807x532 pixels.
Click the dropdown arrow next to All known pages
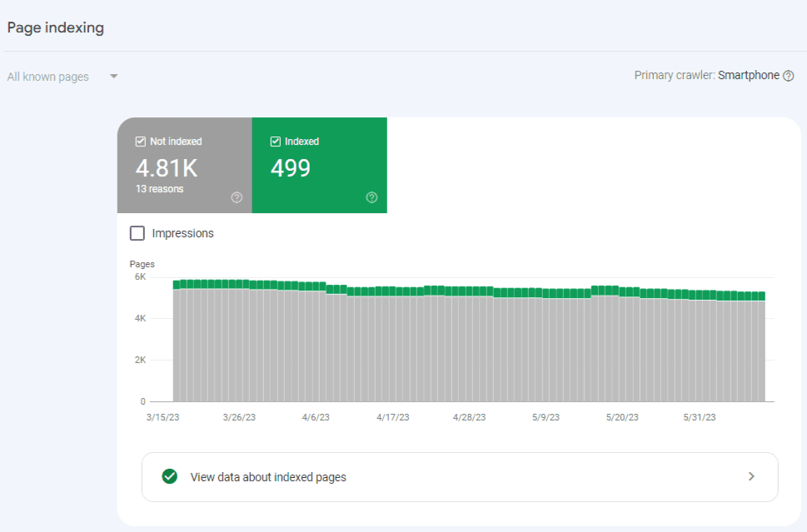coord(114,76)
